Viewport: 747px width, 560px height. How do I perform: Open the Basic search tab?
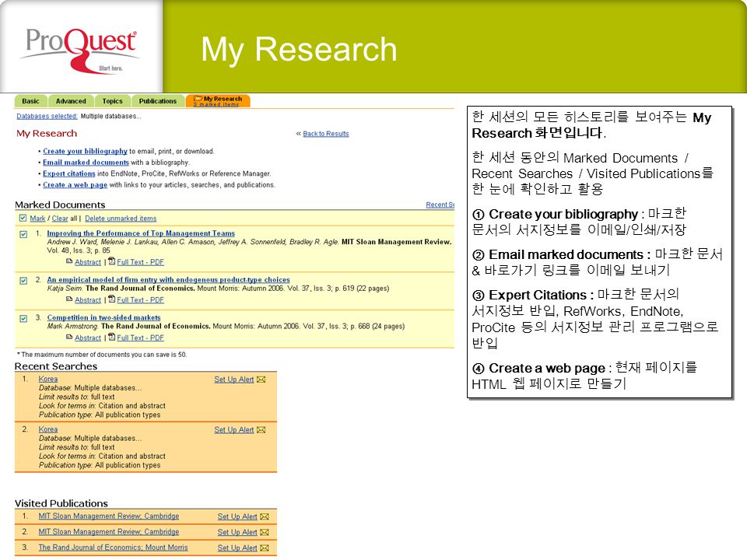point(30,101)
